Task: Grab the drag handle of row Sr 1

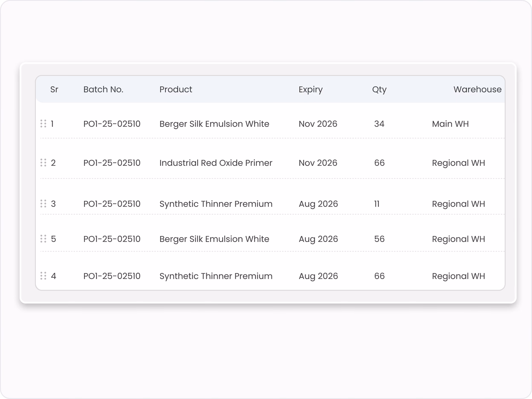Action: coord(43,124)
